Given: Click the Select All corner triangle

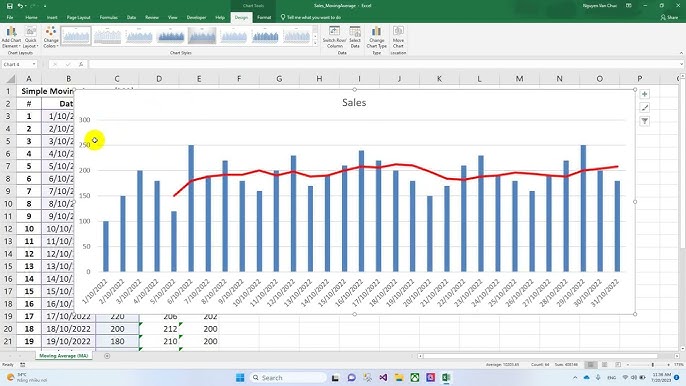Looking at the screenshot, I should (10, 79).
